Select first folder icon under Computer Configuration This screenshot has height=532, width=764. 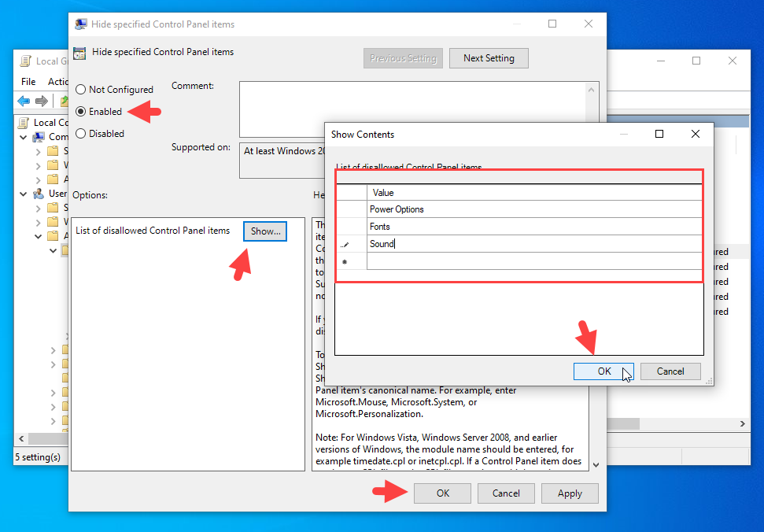[53, 151]
